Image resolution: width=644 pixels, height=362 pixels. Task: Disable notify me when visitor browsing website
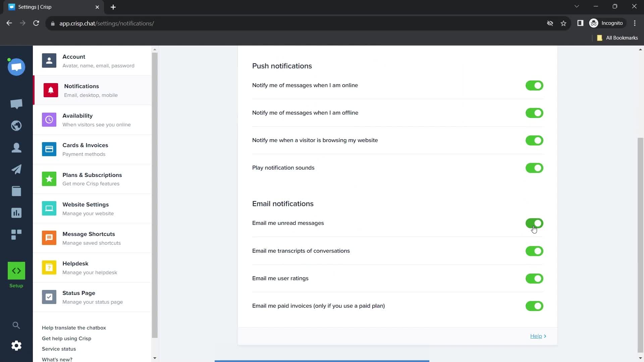[x=534, y=140]
